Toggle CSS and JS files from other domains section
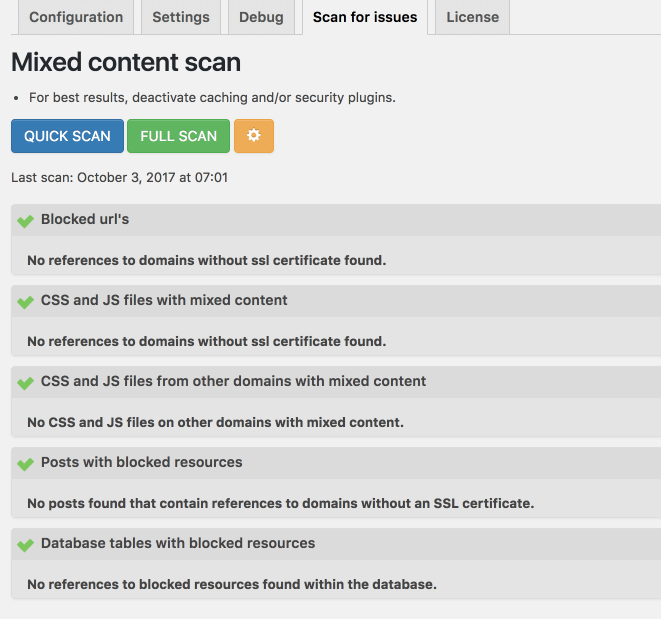This screenshot has width=661, height=619. tap(336, 382)
